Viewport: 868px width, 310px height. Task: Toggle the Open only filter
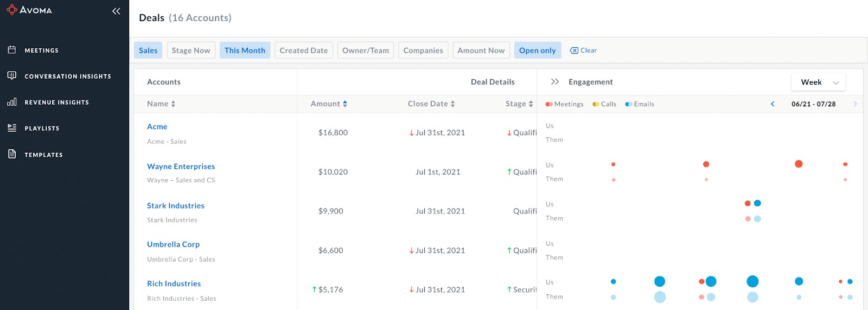coord(538,50)
